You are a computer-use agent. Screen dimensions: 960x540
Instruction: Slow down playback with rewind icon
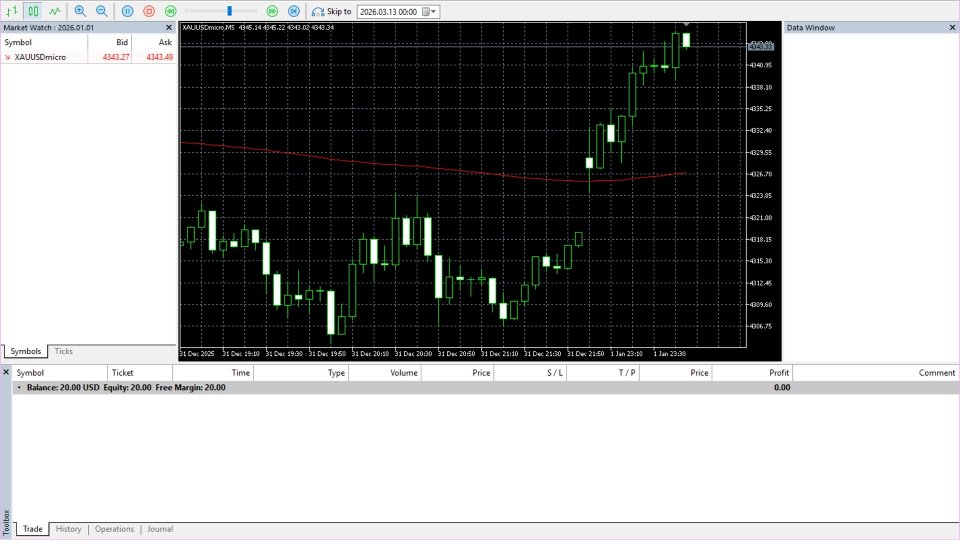tap(171, 11)
